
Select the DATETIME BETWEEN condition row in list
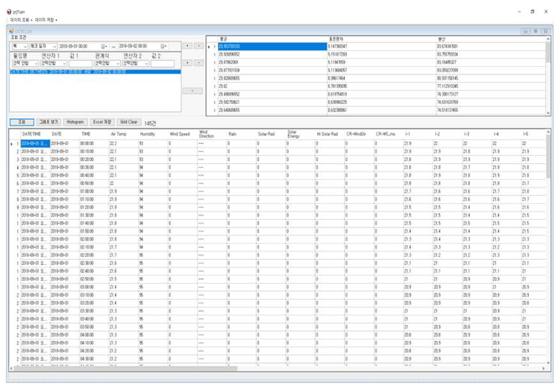click(x=95, y=72)
